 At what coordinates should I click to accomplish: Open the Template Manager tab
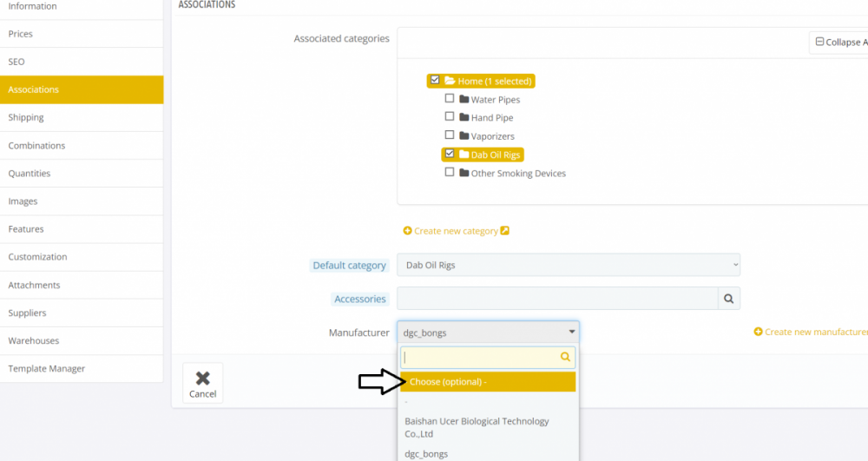(82, 369)
